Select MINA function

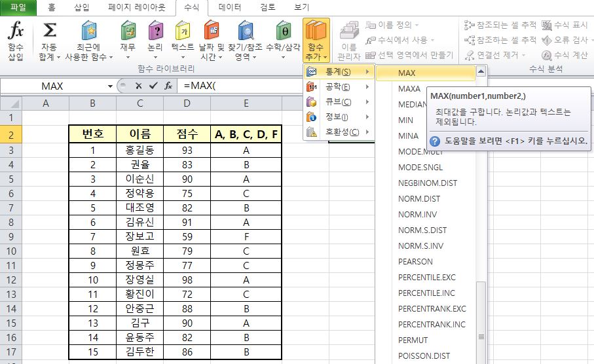408,136
